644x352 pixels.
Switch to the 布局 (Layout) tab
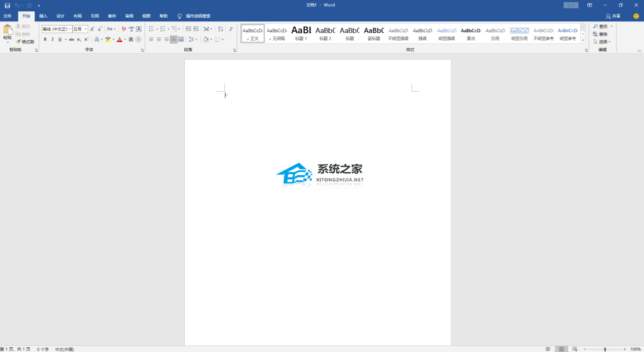click(78, 16)
